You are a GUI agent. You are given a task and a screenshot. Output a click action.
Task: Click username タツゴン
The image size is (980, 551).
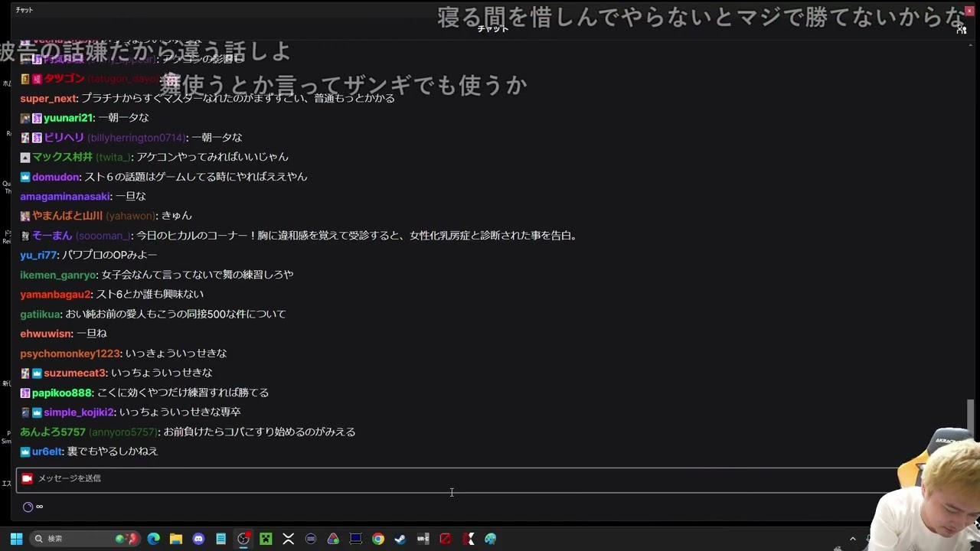pyautogui.click(x=64, y=79)
